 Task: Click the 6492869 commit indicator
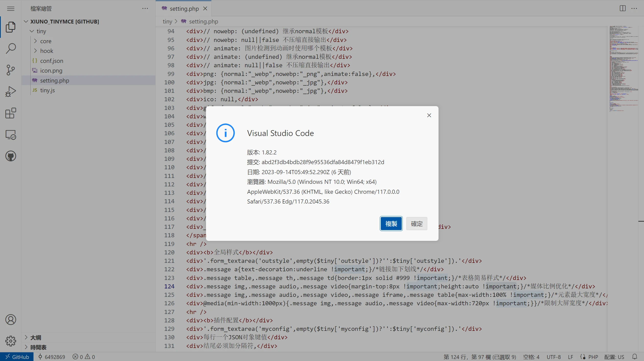pyautogui.click(x=52, y=357)
